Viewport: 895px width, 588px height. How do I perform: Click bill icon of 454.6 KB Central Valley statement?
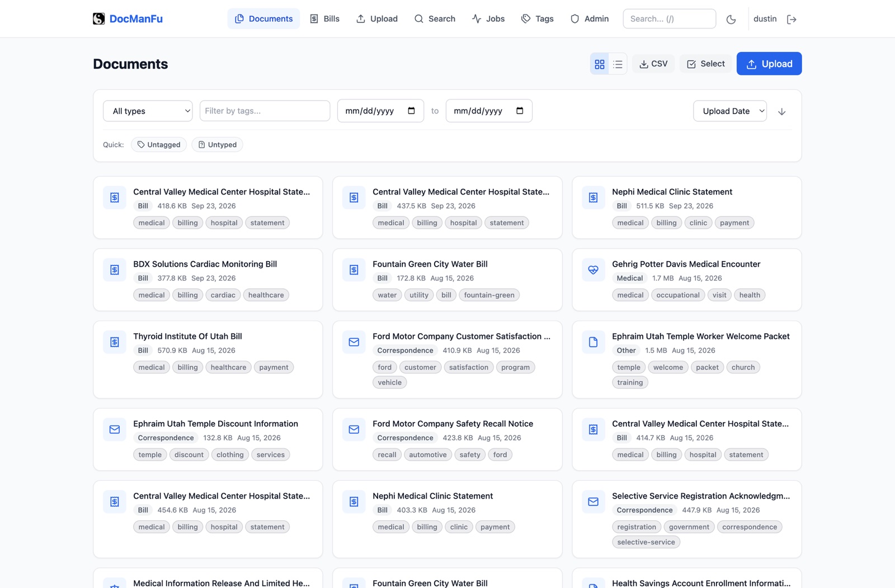115,502
